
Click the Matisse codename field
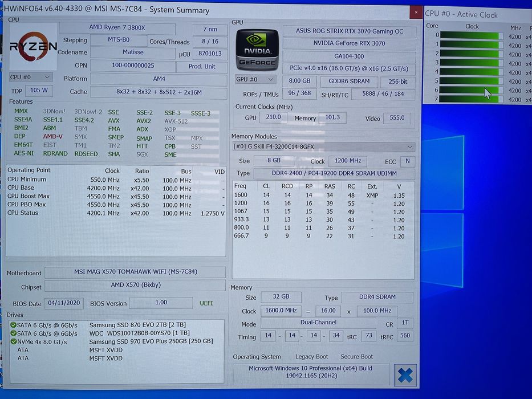point(133,52)
